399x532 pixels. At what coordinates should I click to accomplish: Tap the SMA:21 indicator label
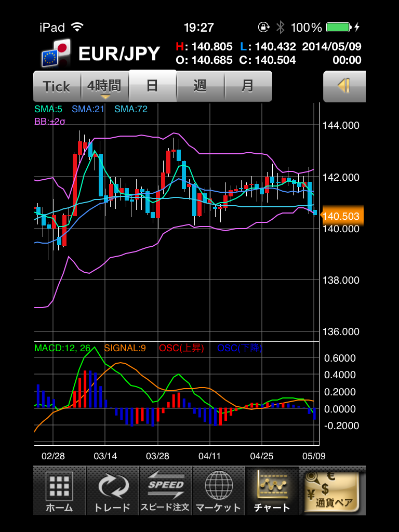tap(88, 109)
